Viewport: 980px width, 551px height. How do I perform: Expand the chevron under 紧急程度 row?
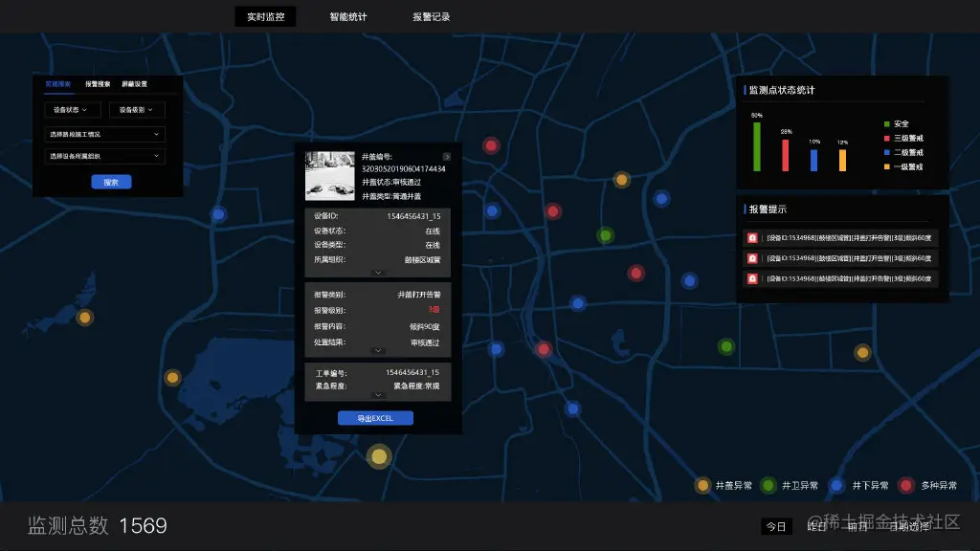point(377,395)
